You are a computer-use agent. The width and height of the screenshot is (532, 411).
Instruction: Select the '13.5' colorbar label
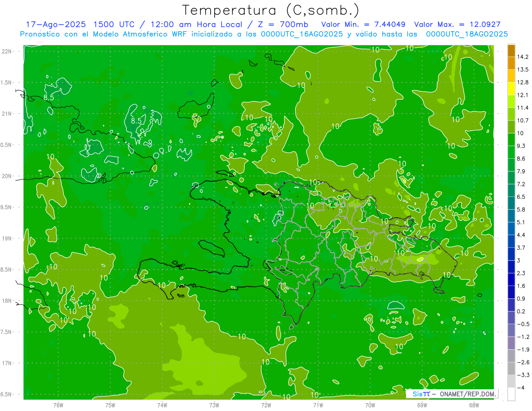coord(523,70)
